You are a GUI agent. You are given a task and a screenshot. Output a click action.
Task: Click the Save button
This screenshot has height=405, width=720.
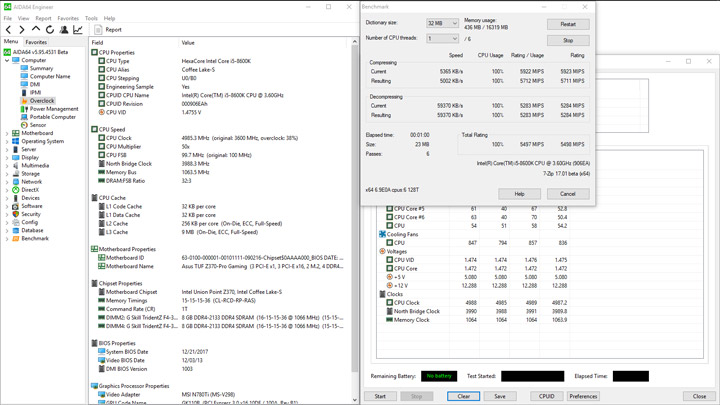coord(500,396)
